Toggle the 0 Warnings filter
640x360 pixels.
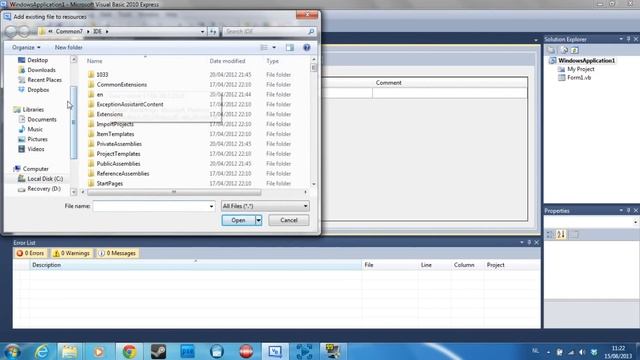72,253
